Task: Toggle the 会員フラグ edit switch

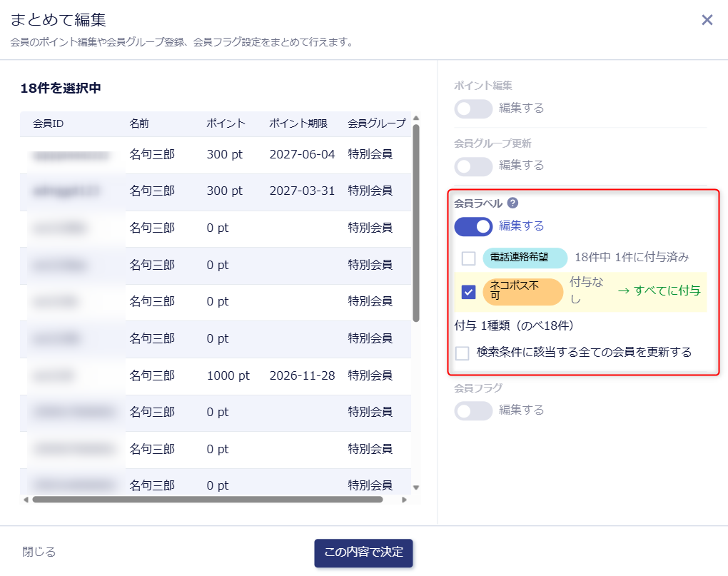Action: (x=473, y=410)
